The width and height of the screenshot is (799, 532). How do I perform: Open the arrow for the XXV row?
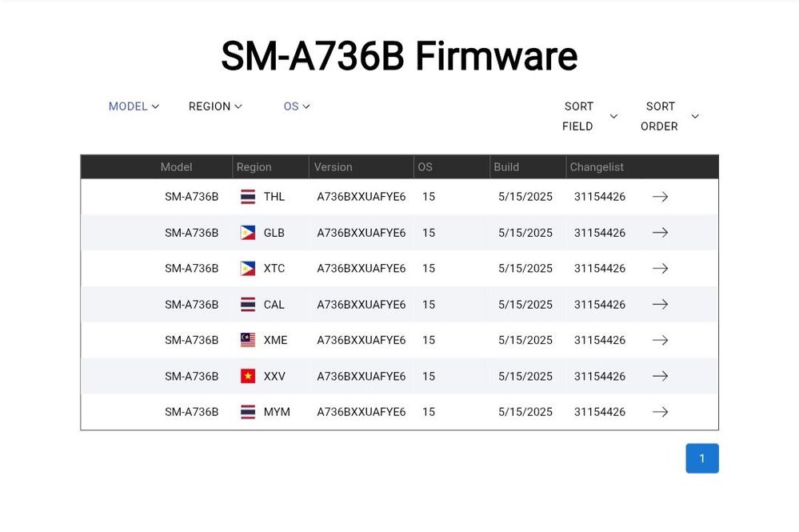660,376
